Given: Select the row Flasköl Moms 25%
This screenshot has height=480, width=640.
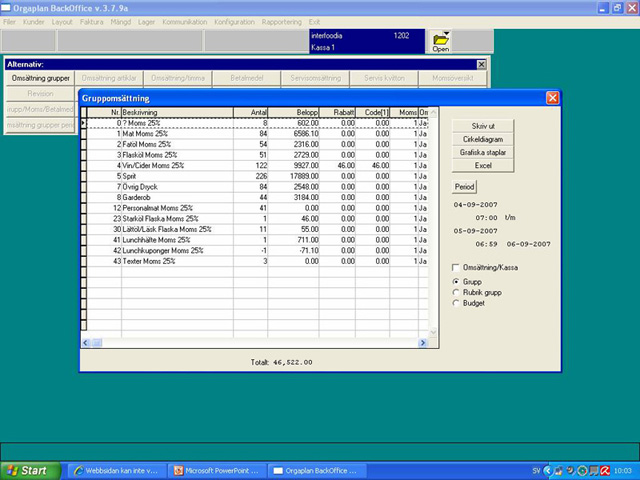Looking at the screenshot, I should pos(257,155).
